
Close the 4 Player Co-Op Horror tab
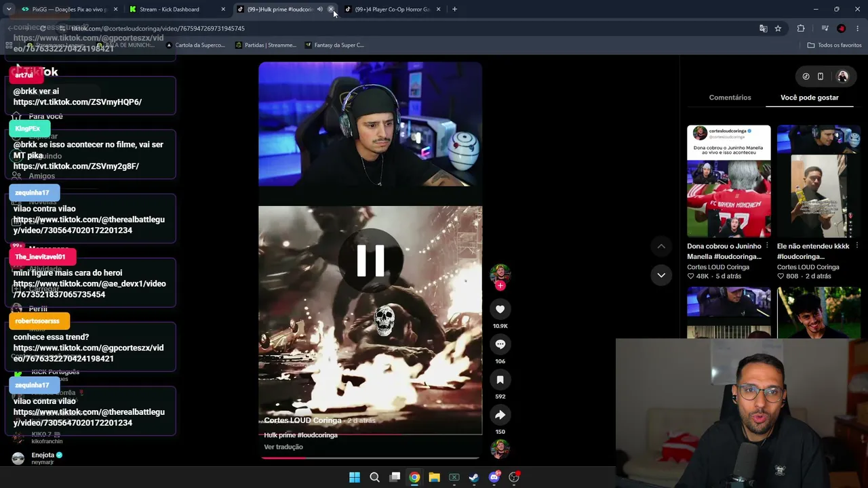coord(439,9)
